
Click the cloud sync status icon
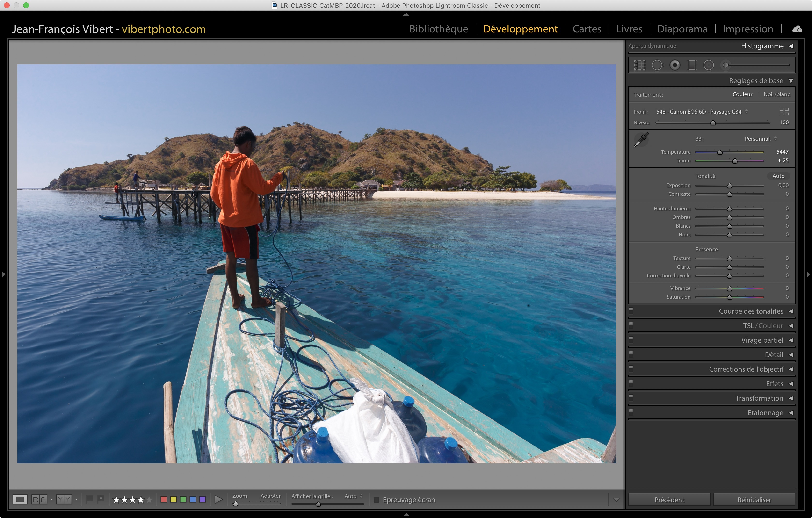(x=797, y=29)
